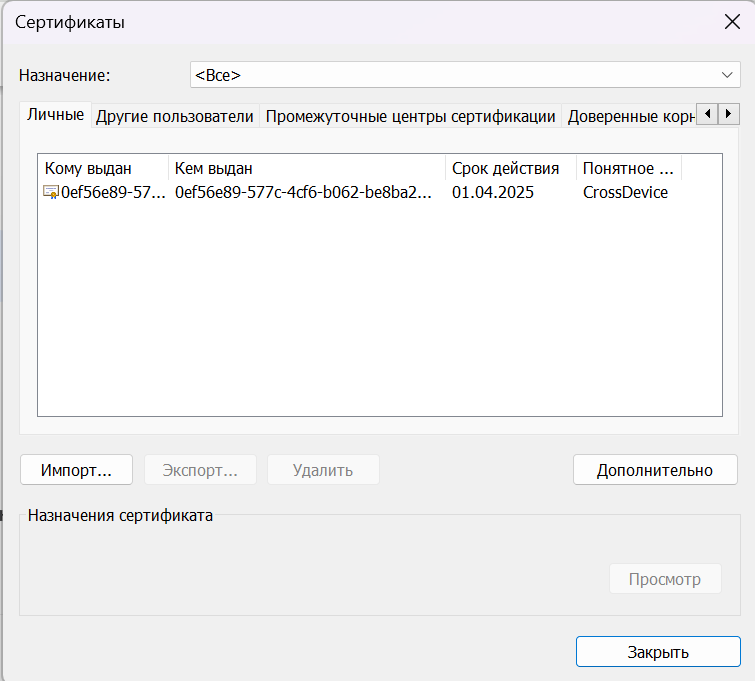Sort by the Срок действия column header

pyautogui.click(x=511, y=168)
